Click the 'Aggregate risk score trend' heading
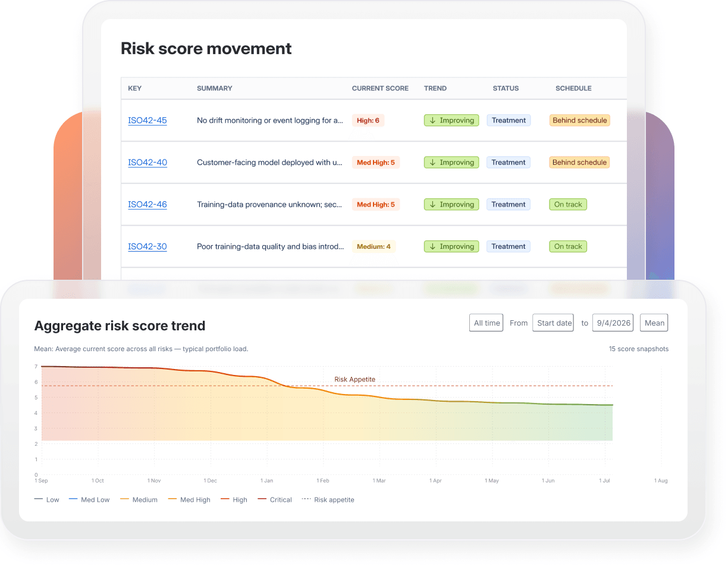Screen dimensions: 728x569 [120, 326]
